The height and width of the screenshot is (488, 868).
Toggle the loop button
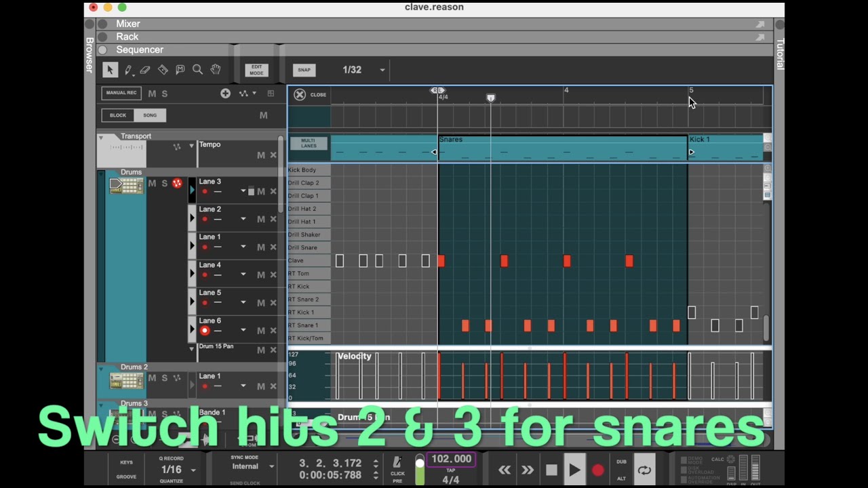tap(644, 470)
